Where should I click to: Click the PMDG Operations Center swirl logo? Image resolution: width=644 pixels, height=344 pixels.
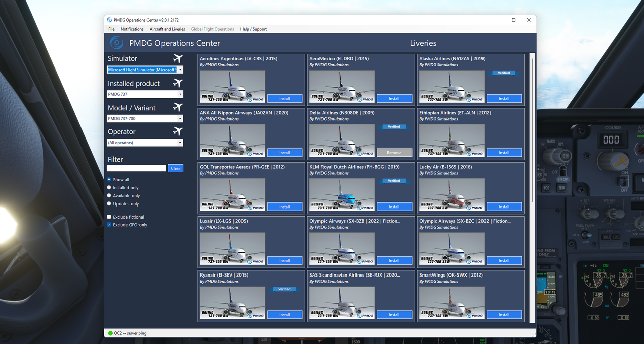point(117,43)
